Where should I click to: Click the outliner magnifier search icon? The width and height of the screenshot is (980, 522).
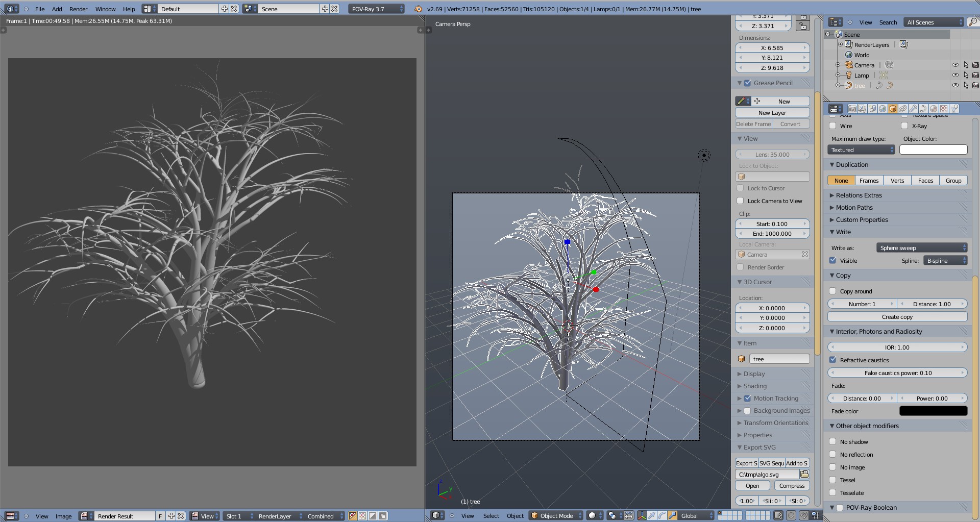coord(972,22)
